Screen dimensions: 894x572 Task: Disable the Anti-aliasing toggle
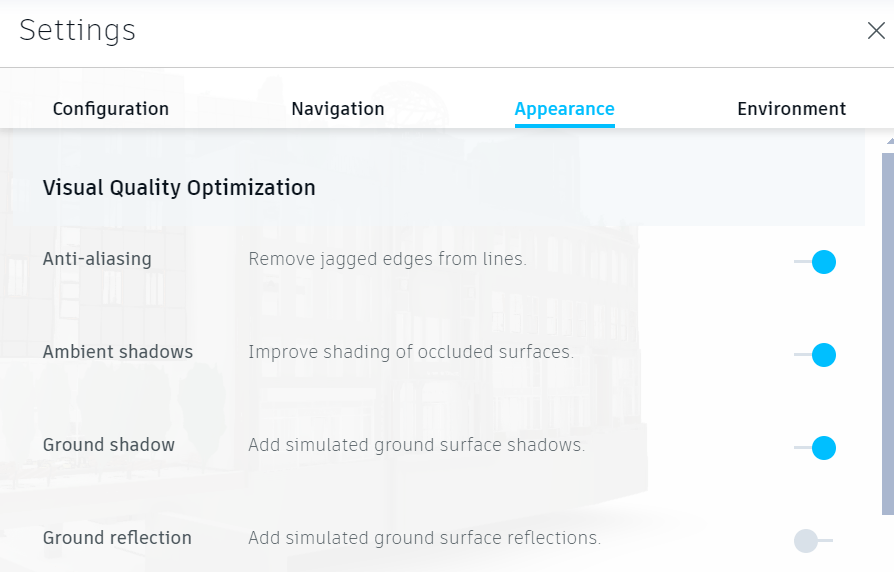click(815, 262)
